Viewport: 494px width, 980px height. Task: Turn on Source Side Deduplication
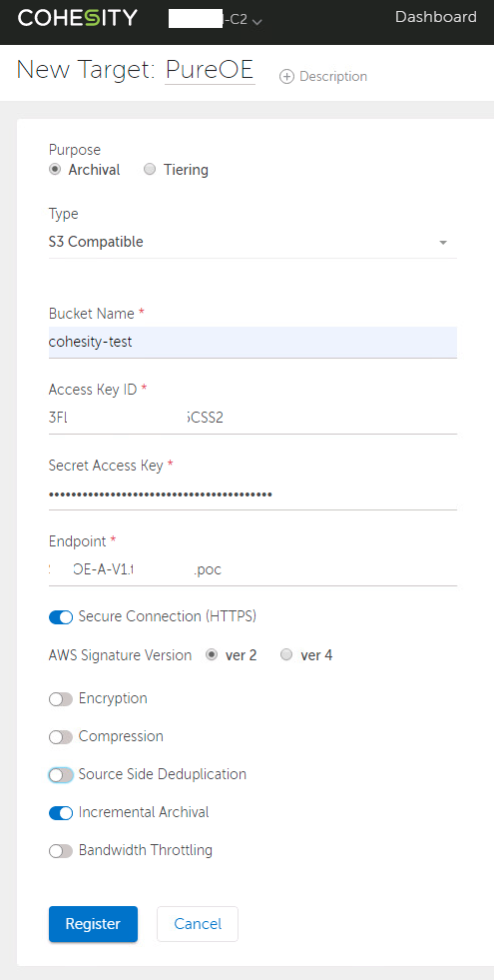point(61,775)
